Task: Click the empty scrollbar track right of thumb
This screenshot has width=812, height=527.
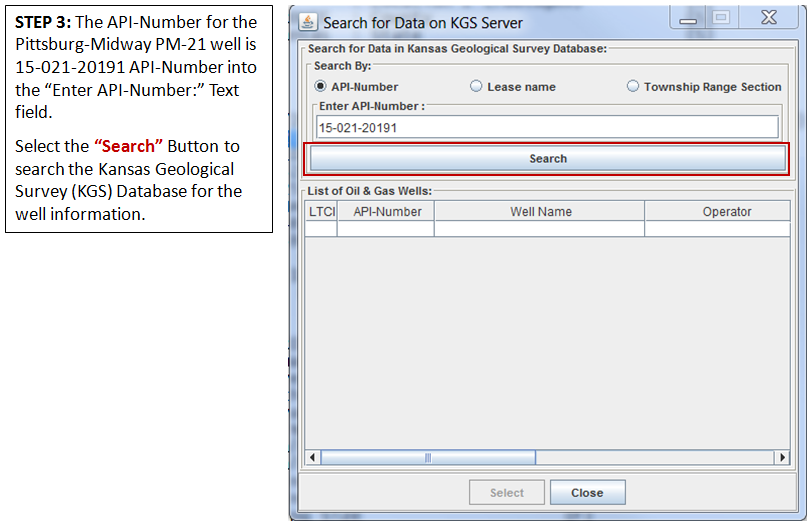Action: (x=655, y=457)
